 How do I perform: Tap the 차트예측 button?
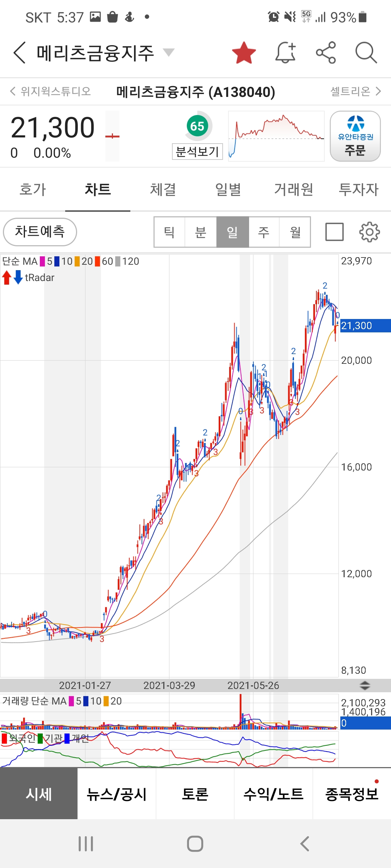(x=40, y=232)
